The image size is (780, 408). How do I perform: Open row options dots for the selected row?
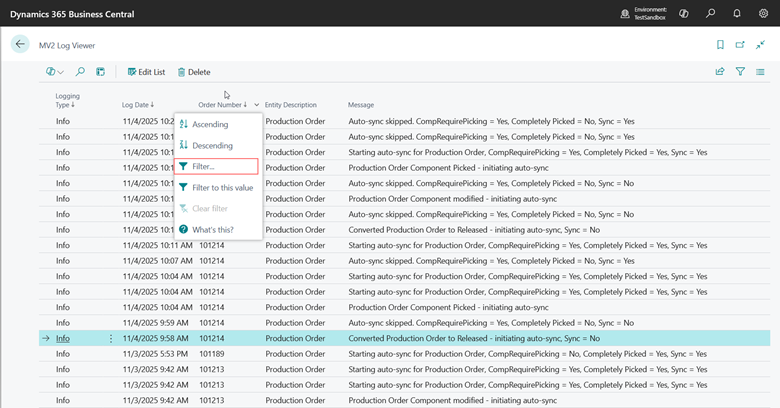110,338
